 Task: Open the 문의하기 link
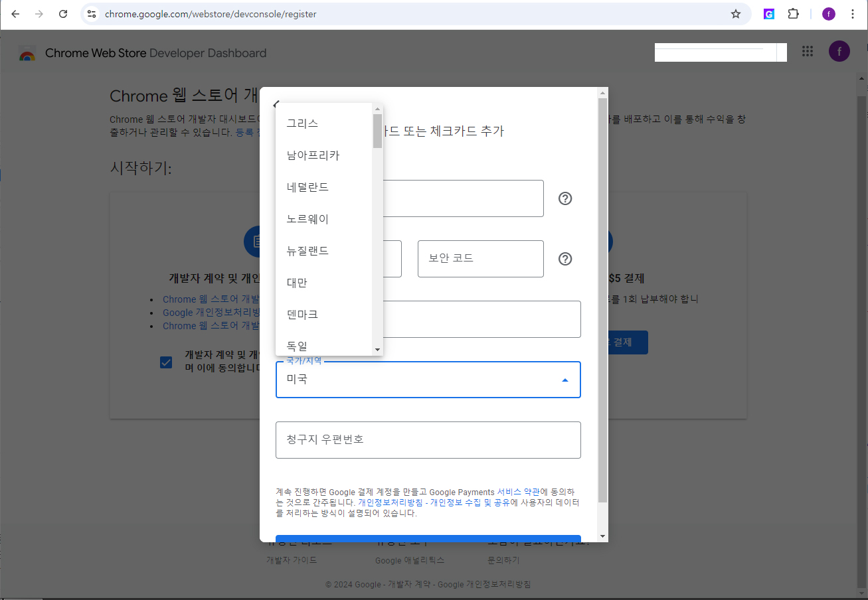(503, 560)
